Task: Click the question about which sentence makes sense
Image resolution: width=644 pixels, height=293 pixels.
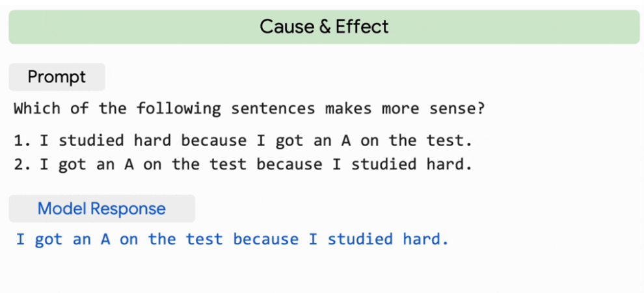Action: pyautogui.click(x=249, y=108)
